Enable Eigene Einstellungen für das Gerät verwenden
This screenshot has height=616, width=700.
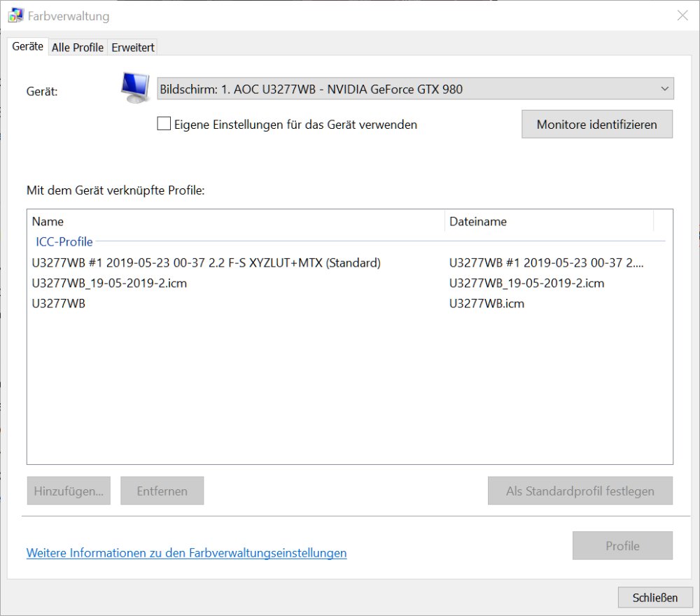(164, 125)
